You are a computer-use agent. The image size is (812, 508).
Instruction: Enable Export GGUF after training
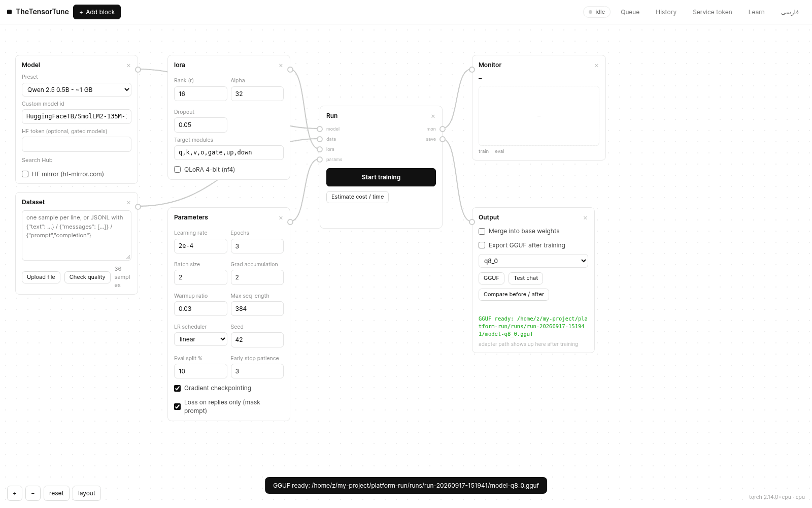pos(482,245)
